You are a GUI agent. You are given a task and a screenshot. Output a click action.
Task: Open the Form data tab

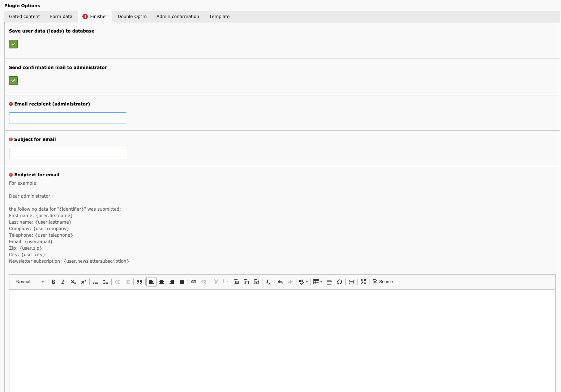coord(61,17)
